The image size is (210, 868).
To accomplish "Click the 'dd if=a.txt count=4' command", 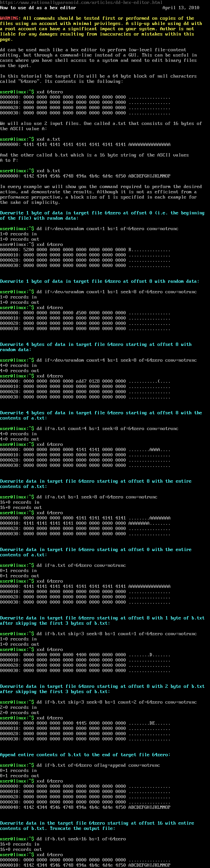I will pyautogui.click(x=107, y=429).
